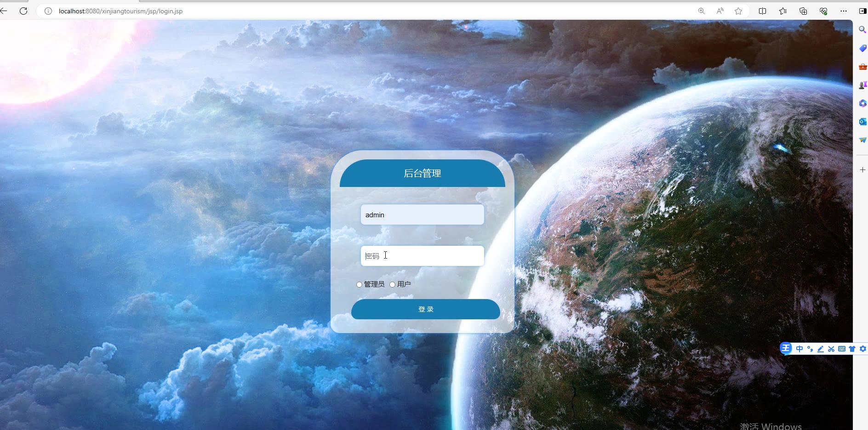Open sidebar Shopping tag
The width and height of the screenshot is (868, 430).
[x=862, y=48]
